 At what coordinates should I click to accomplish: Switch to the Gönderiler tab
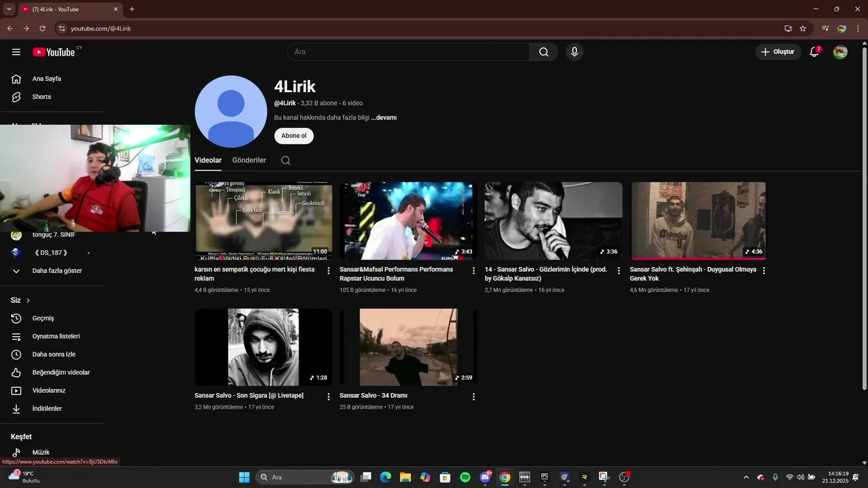(249, 161)
